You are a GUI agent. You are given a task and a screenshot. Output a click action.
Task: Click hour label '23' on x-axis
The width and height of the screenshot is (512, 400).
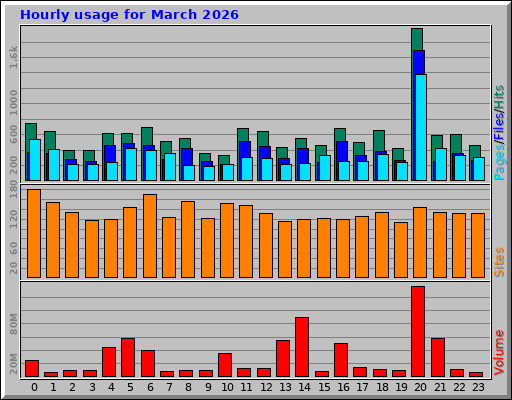point(478,387)
